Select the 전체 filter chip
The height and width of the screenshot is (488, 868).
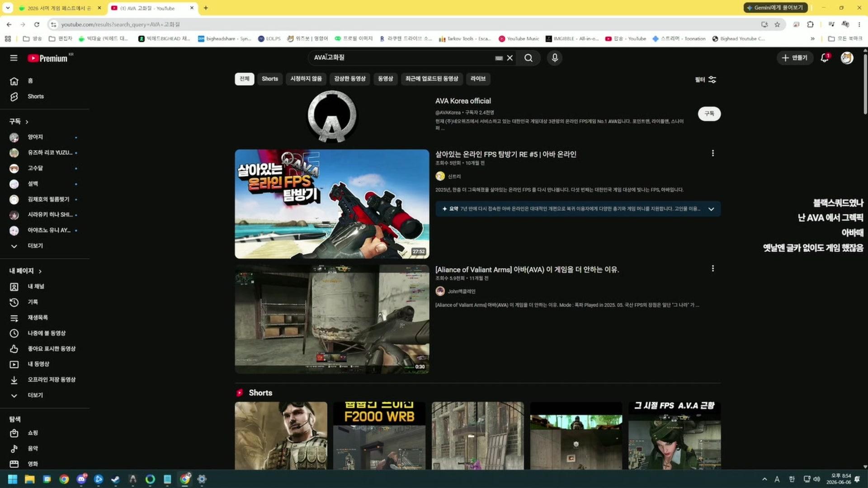point(245,79)
